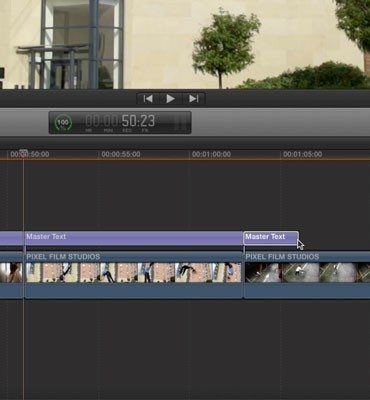Screen dimensions: 370x400
Task: Click audio lane under the first video clip
Action: point(133,290)
